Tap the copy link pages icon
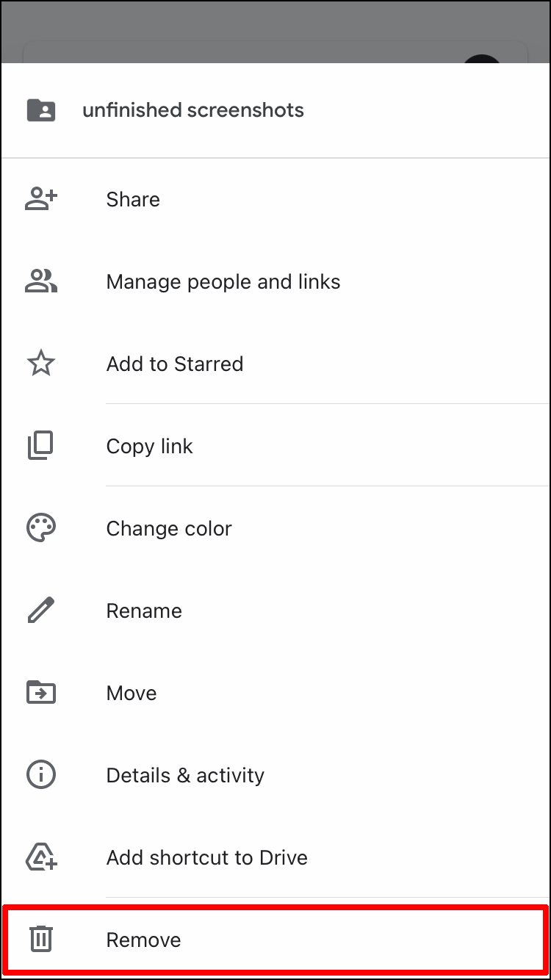Image resolution: width=551 pixels, height=980 pixels. (x=41, y=446)
